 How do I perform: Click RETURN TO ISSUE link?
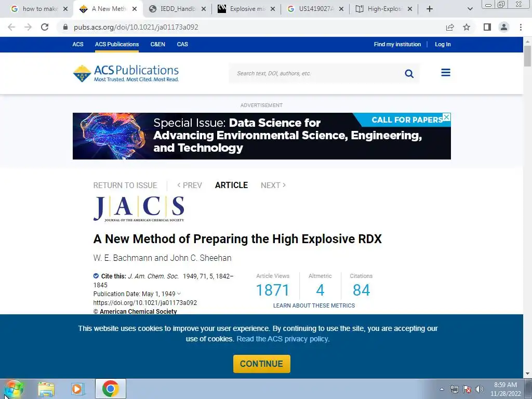point(125,185)
